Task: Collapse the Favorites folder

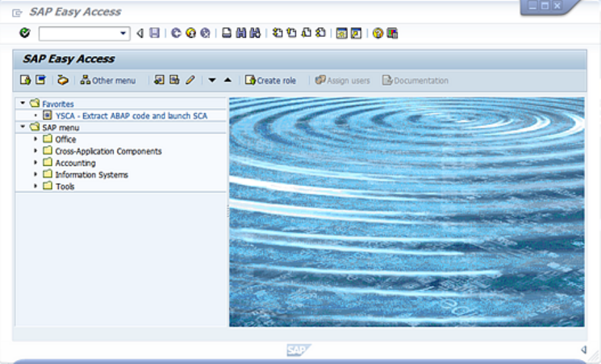Action: tap(22, 103)
